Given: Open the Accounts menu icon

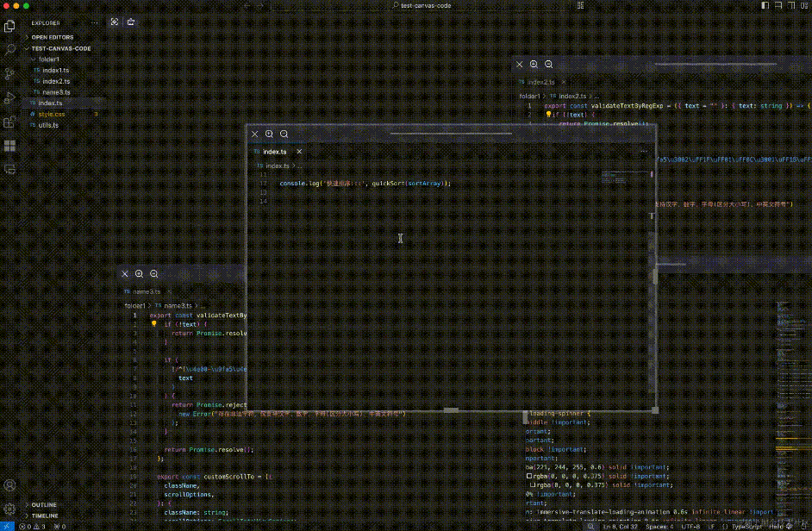Looking at the screenshot, I should point(9,485).
